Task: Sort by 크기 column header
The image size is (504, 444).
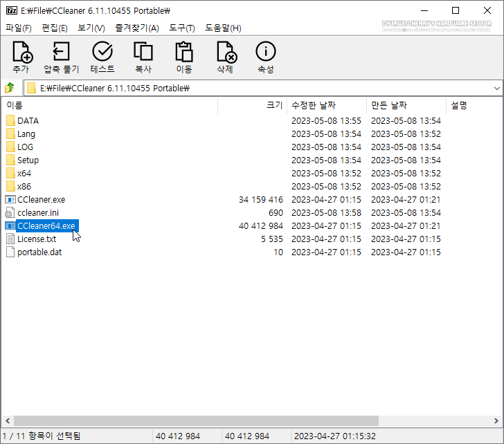Action: [x=252, y=105]
